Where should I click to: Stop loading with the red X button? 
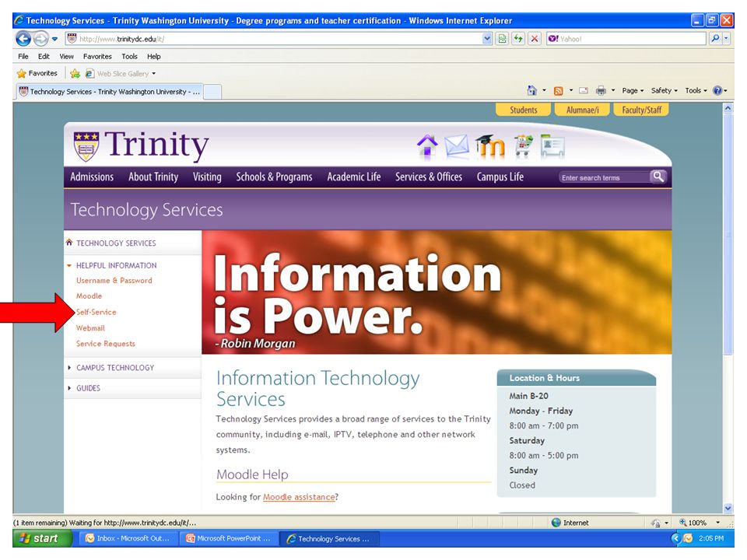tap(535, 39)
